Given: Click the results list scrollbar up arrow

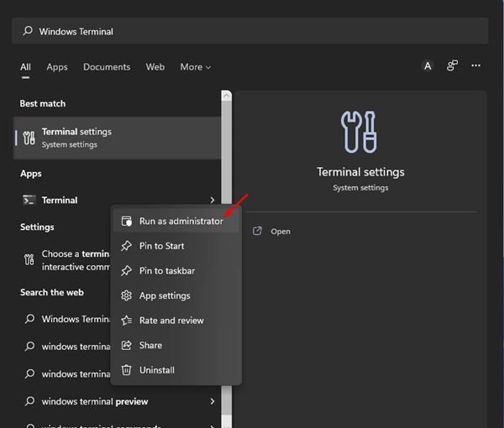Looking at the screenshot, I should point(227,96).
